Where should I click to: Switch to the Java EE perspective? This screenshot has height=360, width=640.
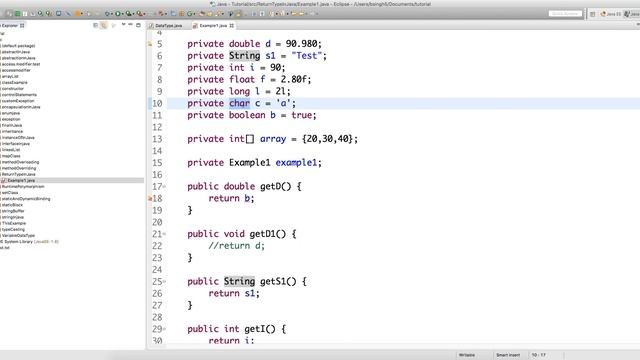tap(611, 14)
